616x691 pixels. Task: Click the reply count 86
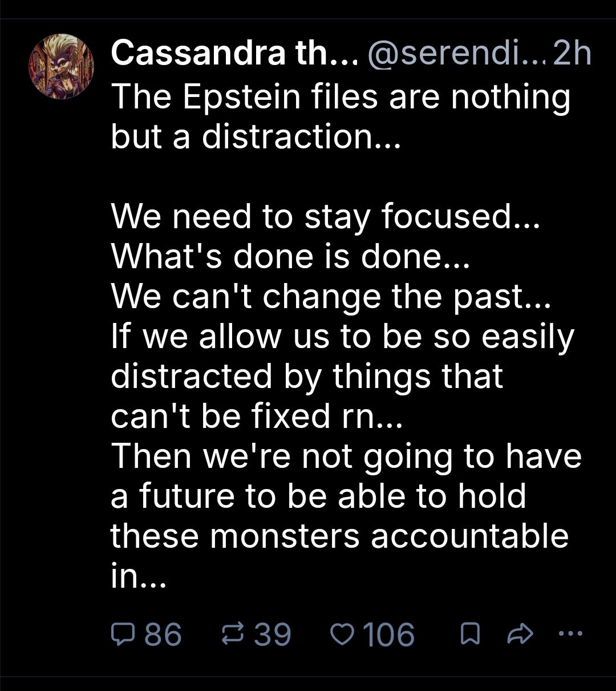[x=163, y=634]
